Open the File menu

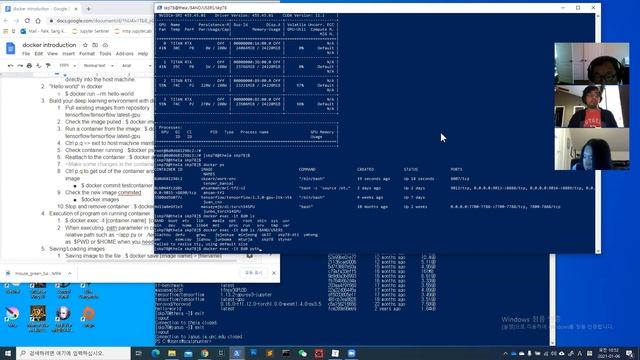coord(26,53)
